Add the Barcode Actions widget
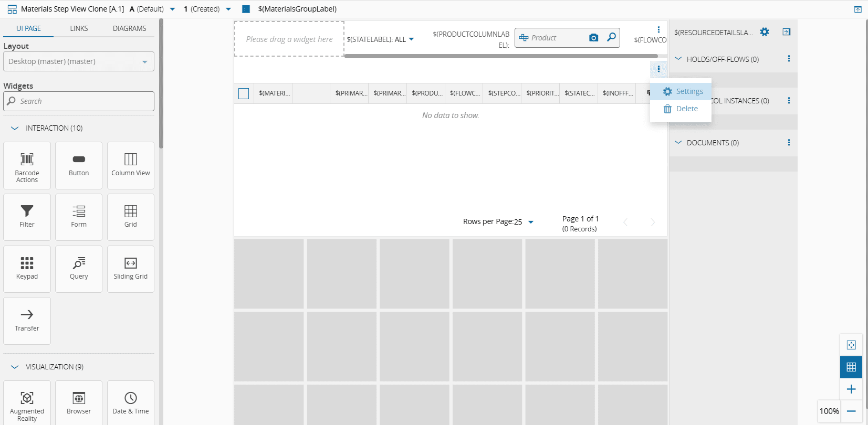The height and width of the screenshot is (425, 868). 27,165
